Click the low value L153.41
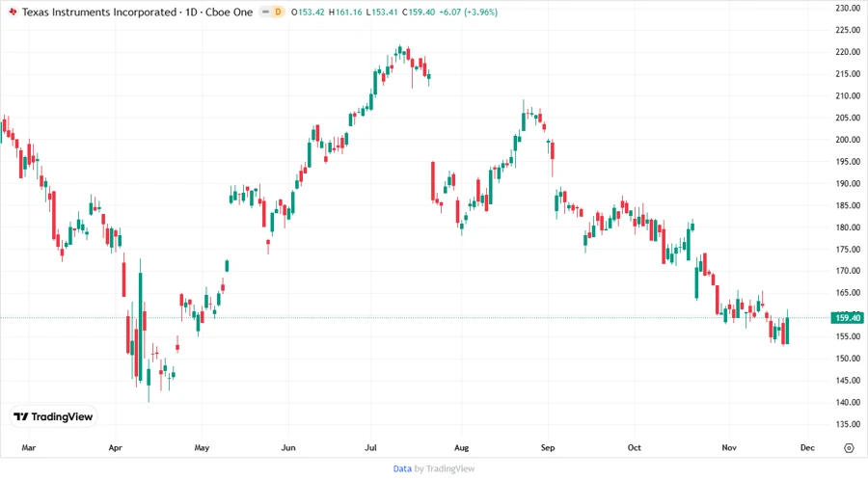The image size is (868, 480). point(382,12)
